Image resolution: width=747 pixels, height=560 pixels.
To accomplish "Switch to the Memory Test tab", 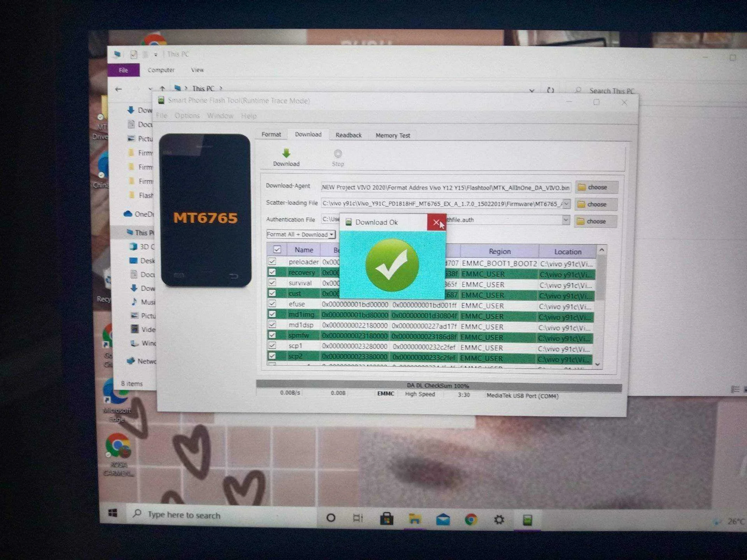I will coord(393,136).
